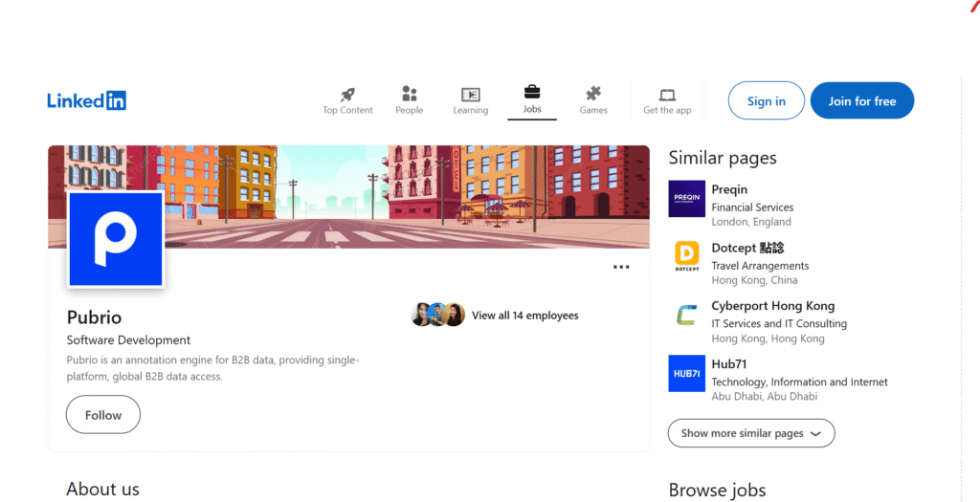The image size is (980, 502).
Task: Open the Learning video icon
Action: pos(470,95)
